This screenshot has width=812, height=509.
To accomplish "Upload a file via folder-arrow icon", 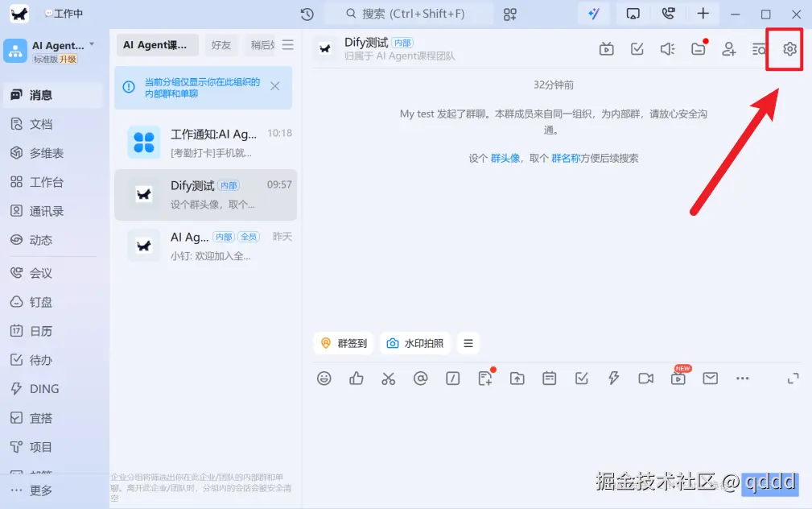I will (517, 379).
